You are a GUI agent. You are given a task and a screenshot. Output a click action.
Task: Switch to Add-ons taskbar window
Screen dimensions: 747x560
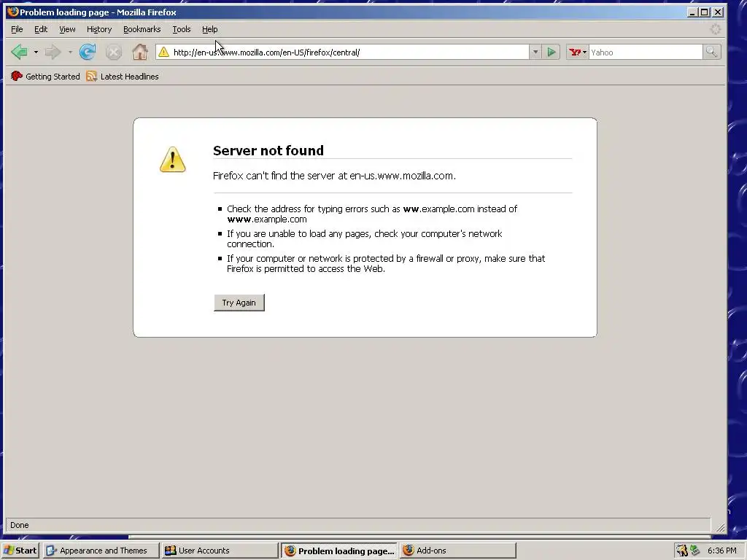click(458, 551)
